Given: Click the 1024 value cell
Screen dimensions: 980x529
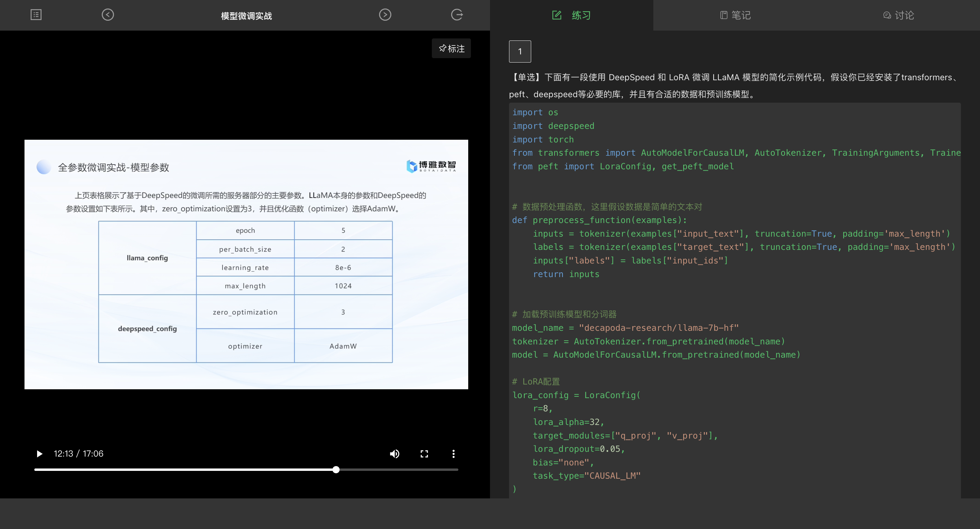Looking at the screenshot, I should tap(343, 286).
